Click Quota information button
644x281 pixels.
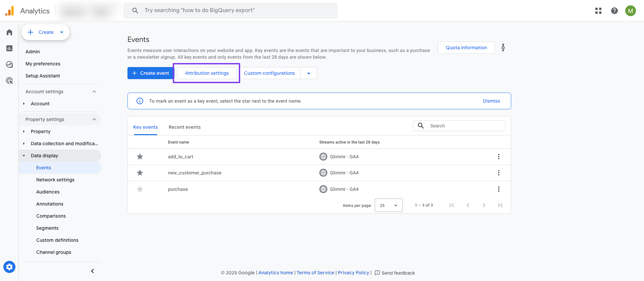pos(466,48)
